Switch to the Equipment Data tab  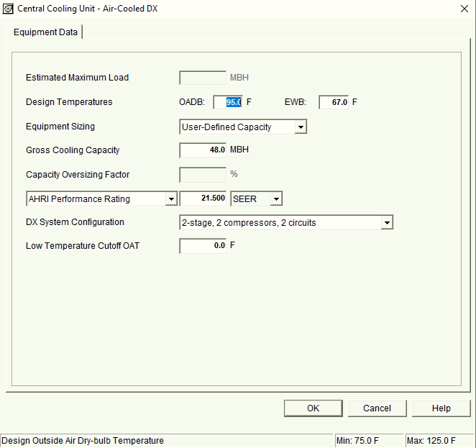pyautogui.click(x=46, y=32)
